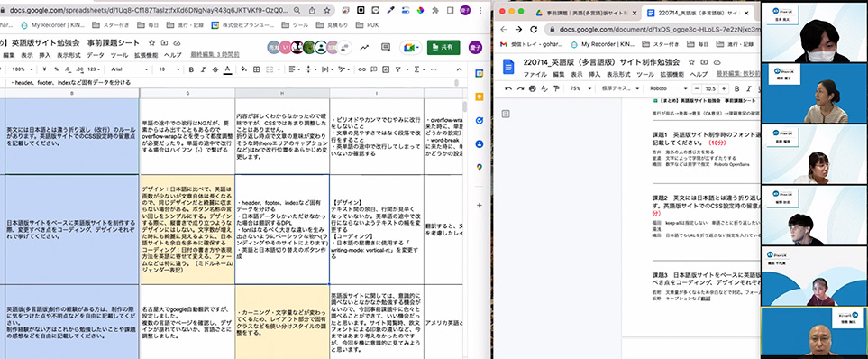
Task: Decrease font size with the Docs minus button
Action: [x=697, y=88]
